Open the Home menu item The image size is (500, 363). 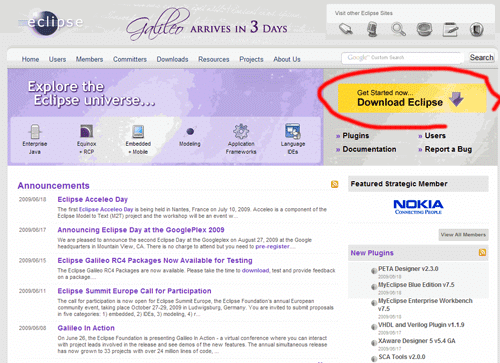coord(30,59)
